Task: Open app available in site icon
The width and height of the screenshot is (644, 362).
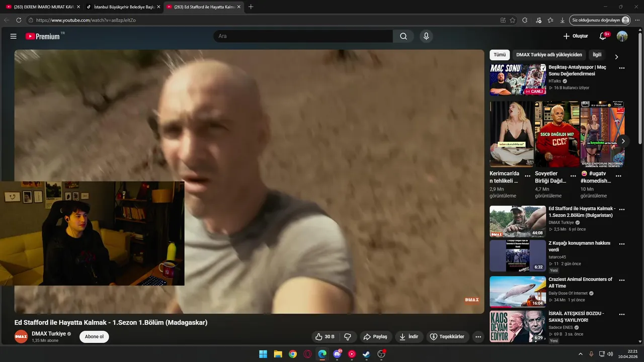Action: click(x=503, y=20)
